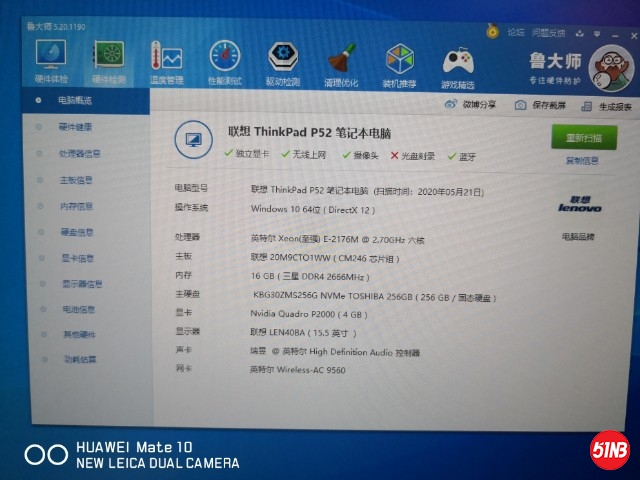Open the 性能测试 benchmark gauge icon
This screenshot has width=640, height=480.
(x=225, y=60)
